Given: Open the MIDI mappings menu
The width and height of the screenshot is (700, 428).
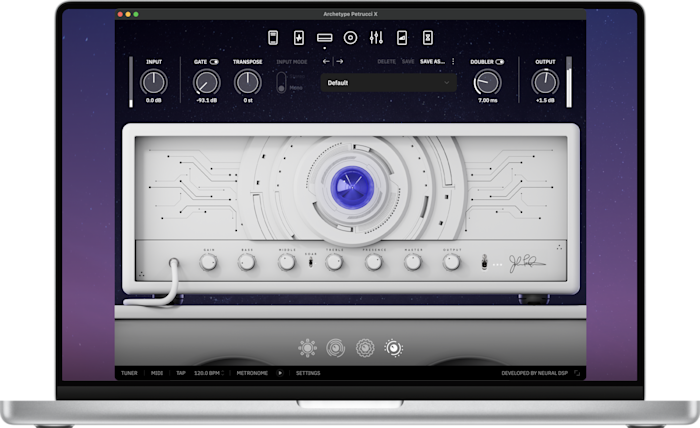Looking at the screenshot, I should [x=157, y=373].
